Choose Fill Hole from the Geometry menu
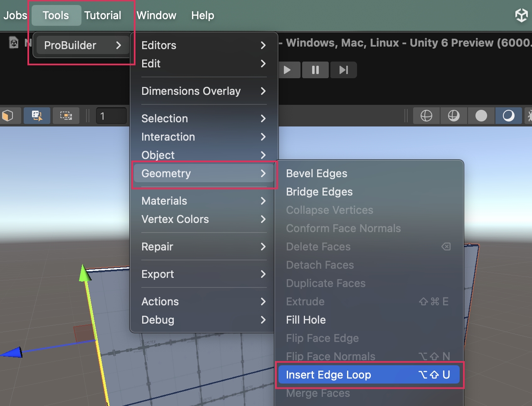This screenshot has width=532, height=406. click(x=369, y=320)
